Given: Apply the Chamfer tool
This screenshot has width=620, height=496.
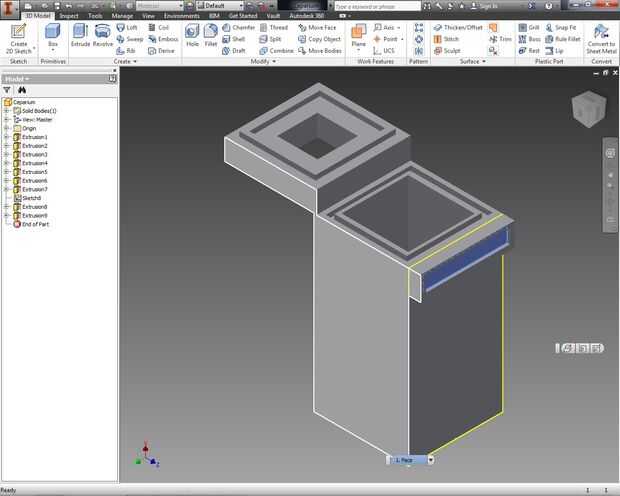Looking at the screenshot, I should click(x=238, y=27).
